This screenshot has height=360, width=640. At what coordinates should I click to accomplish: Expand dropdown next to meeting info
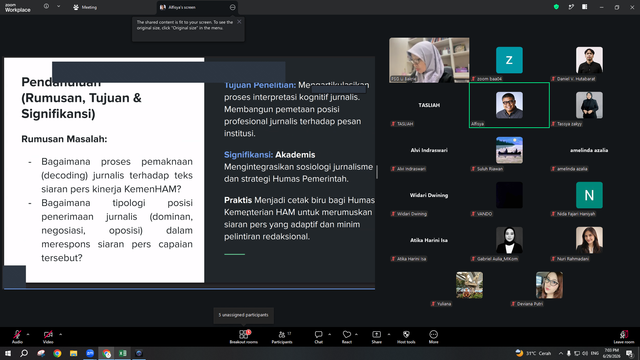pyautogui.click(x=58, y=7)
